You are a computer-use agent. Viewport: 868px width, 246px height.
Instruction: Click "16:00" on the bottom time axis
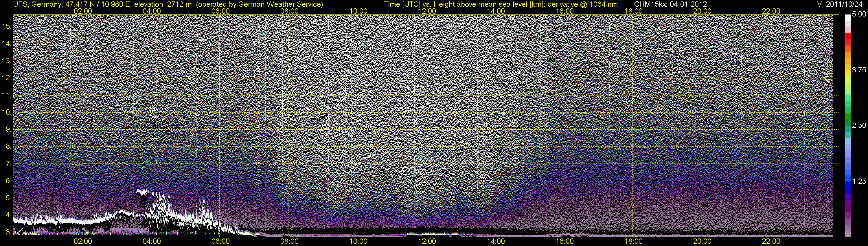(565, 241)
